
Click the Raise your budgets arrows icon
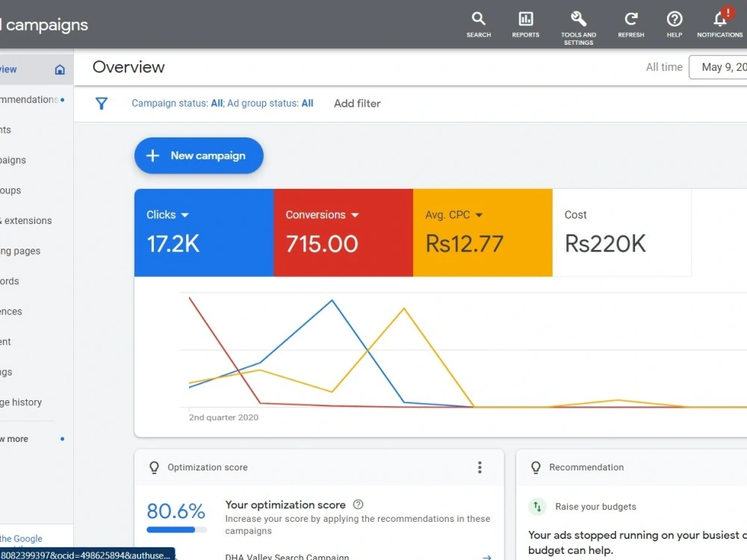point(537,507)
